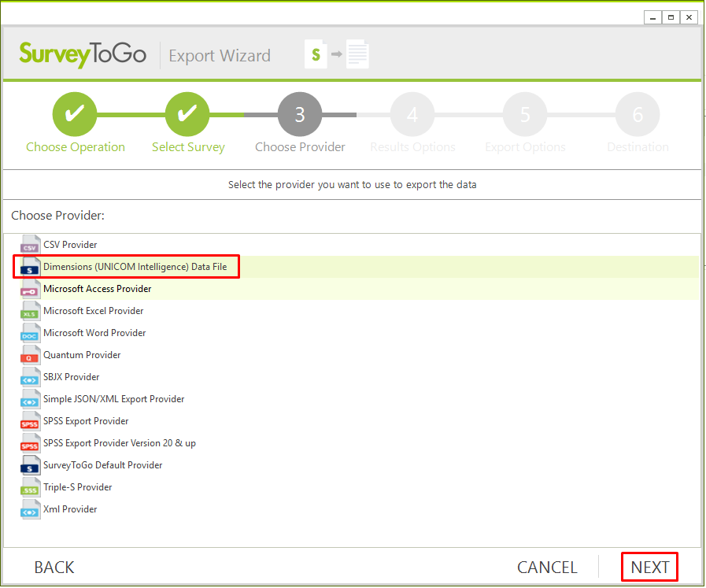Viewport: 706px width, 588px height.
Task: Select Xml Provider
Action: coord(70,509)
